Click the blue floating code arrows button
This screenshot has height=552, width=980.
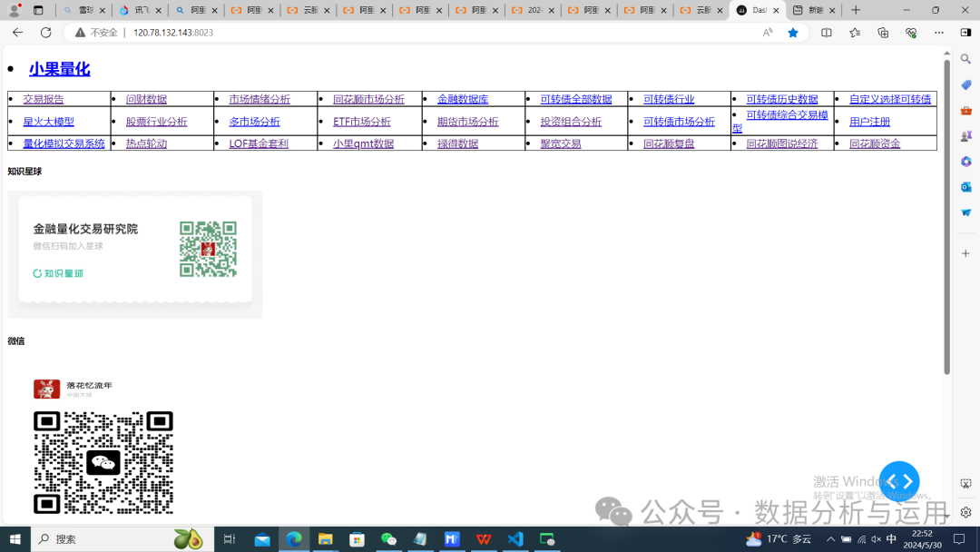click(x=898, y=481)
